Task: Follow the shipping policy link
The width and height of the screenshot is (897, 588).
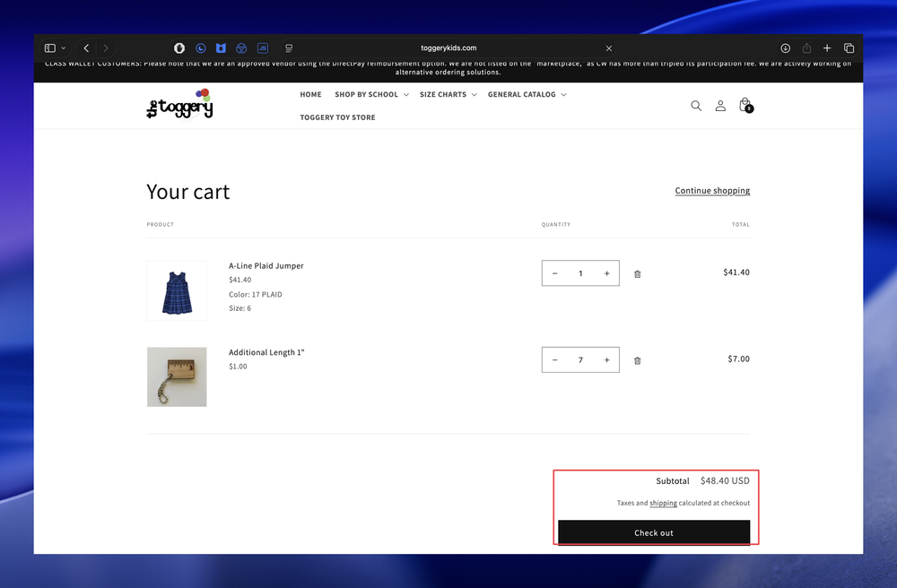Action: (663, 503)
